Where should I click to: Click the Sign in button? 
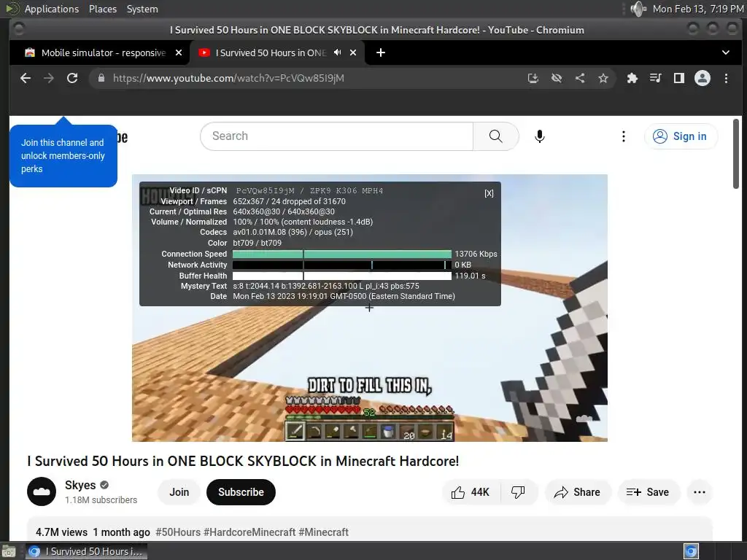pos(681,136)
